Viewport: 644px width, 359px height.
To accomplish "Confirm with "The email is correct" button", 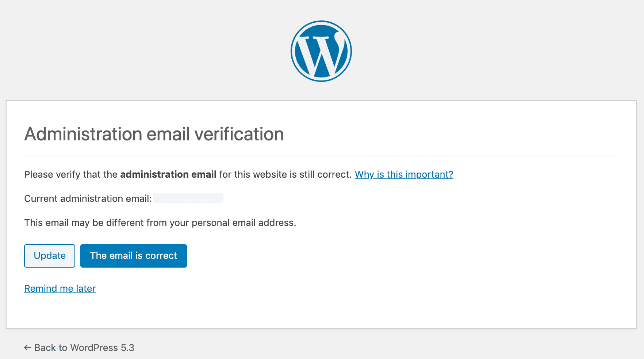I will (133, 256).
